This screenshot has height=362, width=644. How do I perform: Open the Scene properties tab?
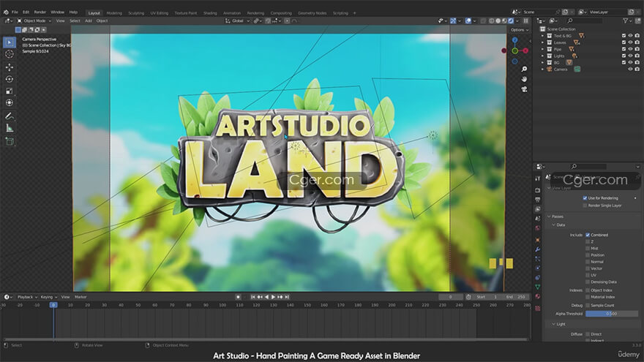point(538,219)
